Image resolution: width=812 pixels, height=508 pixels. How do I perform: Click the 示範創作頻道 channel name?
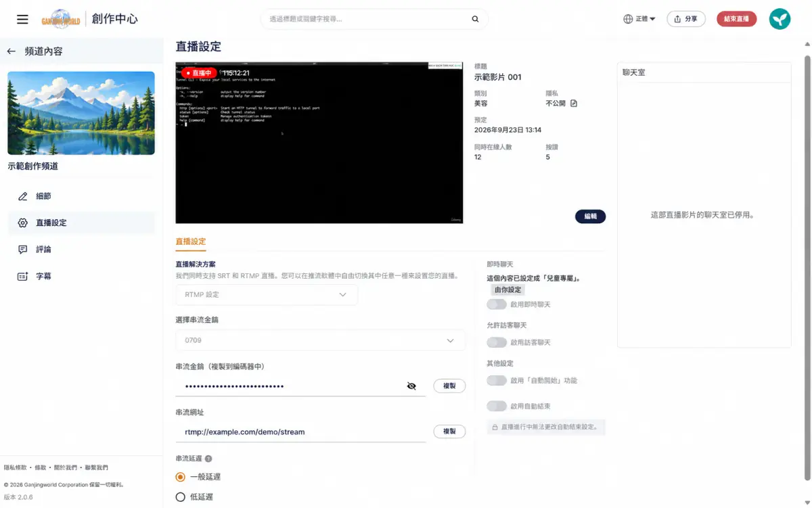(32, 166)
